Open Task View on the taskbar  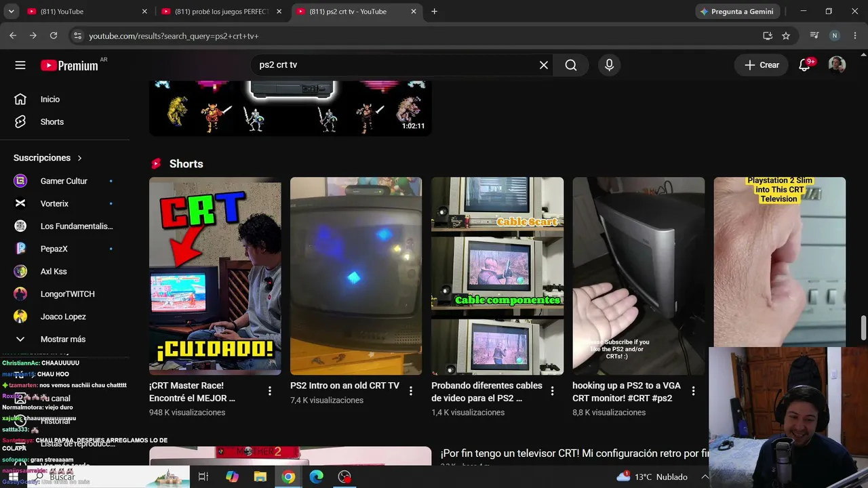tap(203, 476)
